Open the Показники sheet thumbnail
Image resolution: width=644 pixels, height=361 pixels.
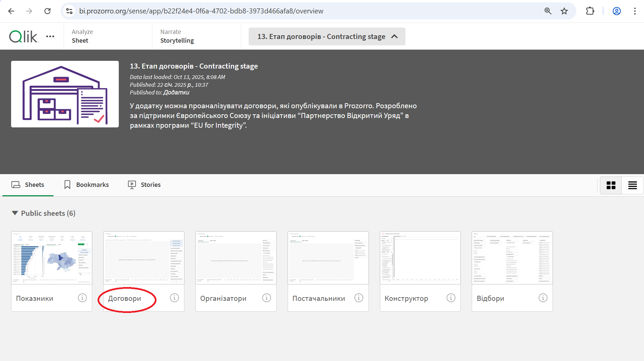point(51,258)
